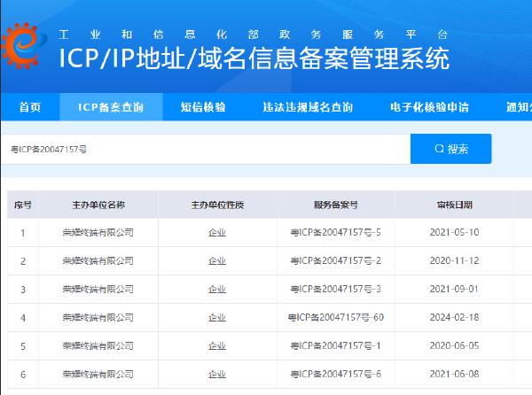Click company name in row 6
This screenshot has width=532, height=395.
point(98,375)
